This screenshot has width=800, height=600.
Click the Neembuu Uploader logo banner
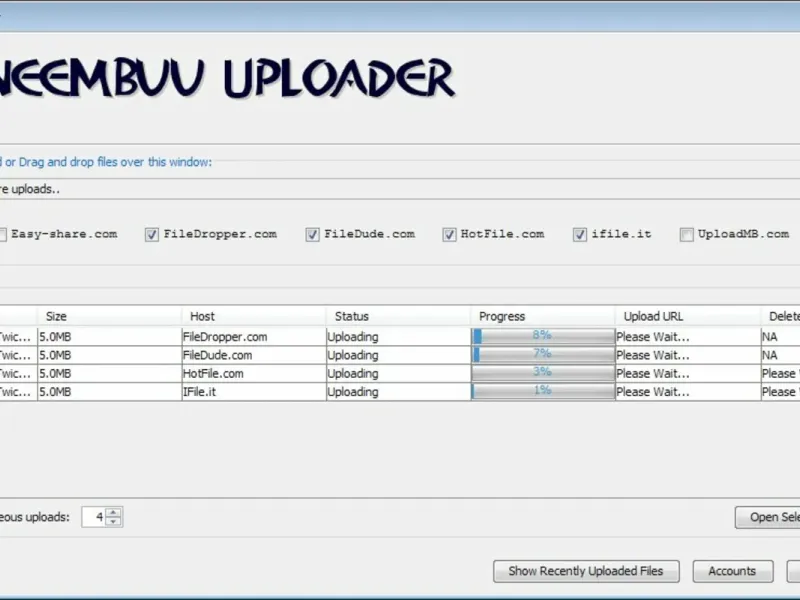pyautogui.click(x=228, y=78)
